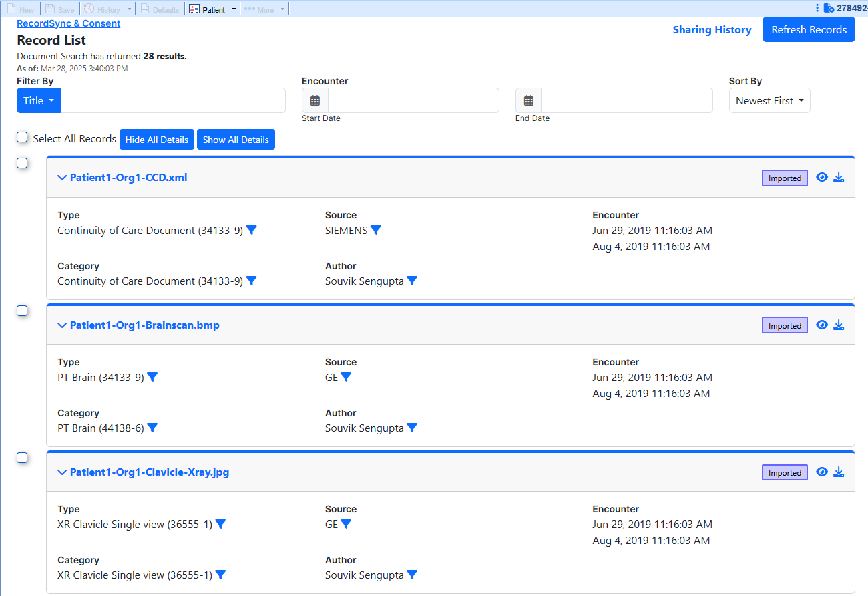Filter by type PT Brain (34133-9)
Viewport: 868px width, 596px height.
click(x=152, y=377)
